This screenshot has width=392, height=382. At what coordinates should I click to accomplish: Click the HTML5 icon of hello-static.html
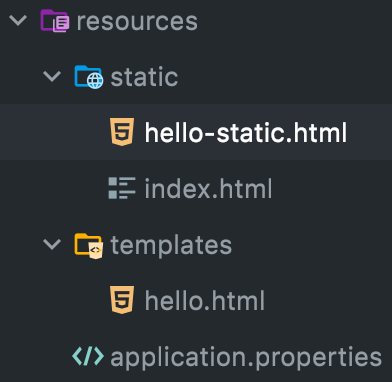click(122, 132)
